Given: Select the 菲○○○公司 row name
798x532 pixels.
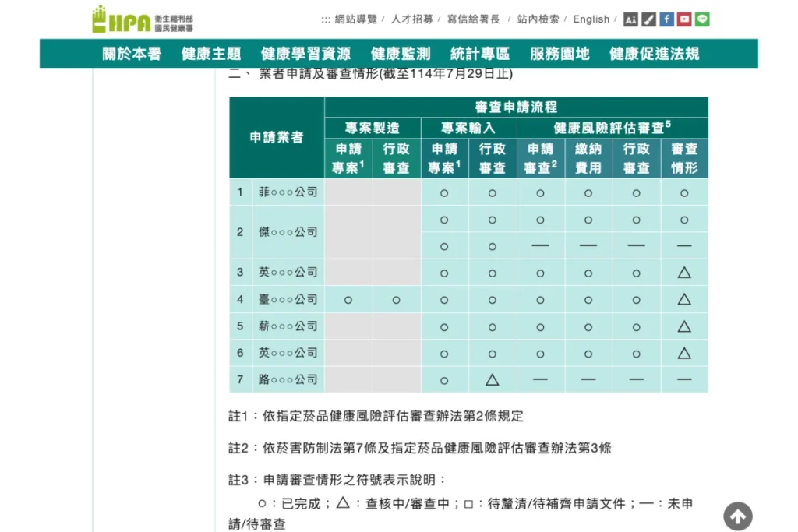Looking at the screenshot, I should point(288,192).
